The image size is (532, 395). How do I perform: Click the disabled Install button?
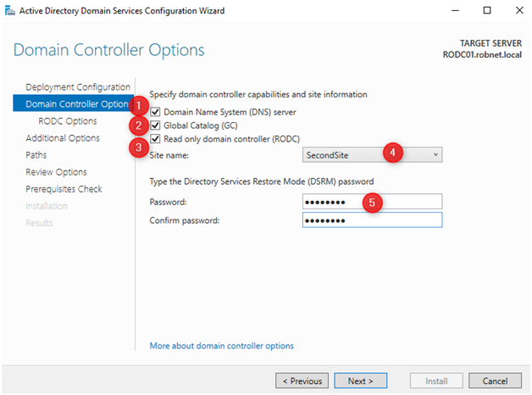click(x=436, y=381)
